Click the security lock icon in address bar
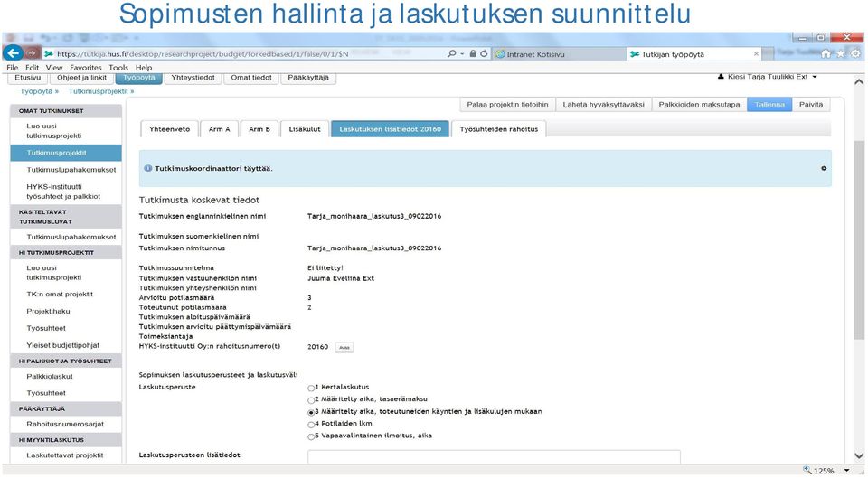868x478 pixels. coord(473,53)
